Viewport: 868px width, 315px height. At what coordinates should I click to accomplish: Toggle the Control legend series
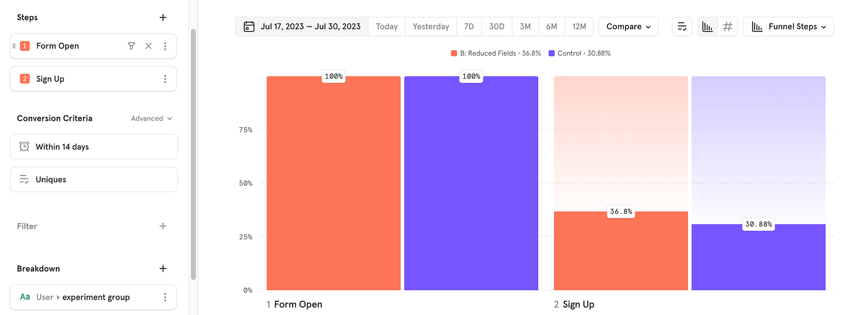580,53
